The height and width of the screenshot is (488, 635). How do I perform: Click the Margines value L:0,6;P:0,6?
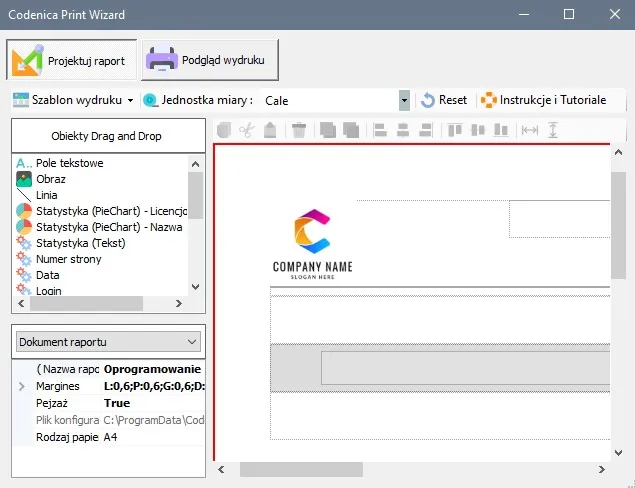click(154, 386)
